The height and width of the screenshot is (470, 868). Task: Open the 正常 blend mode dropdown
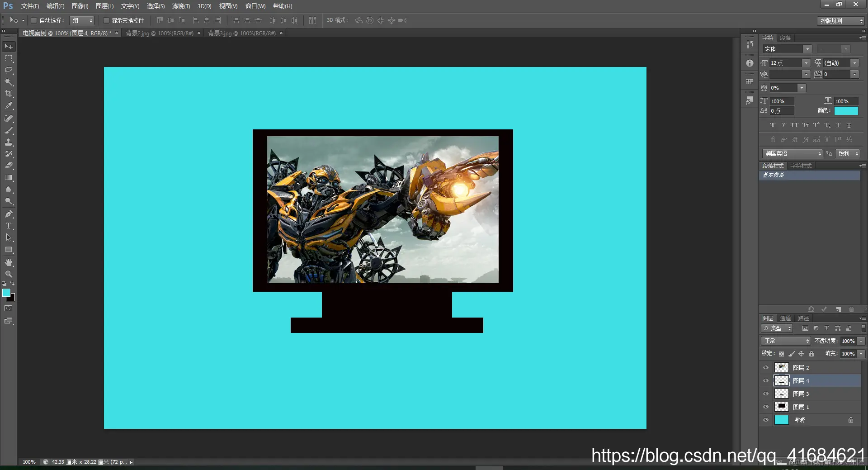(786, 341)
